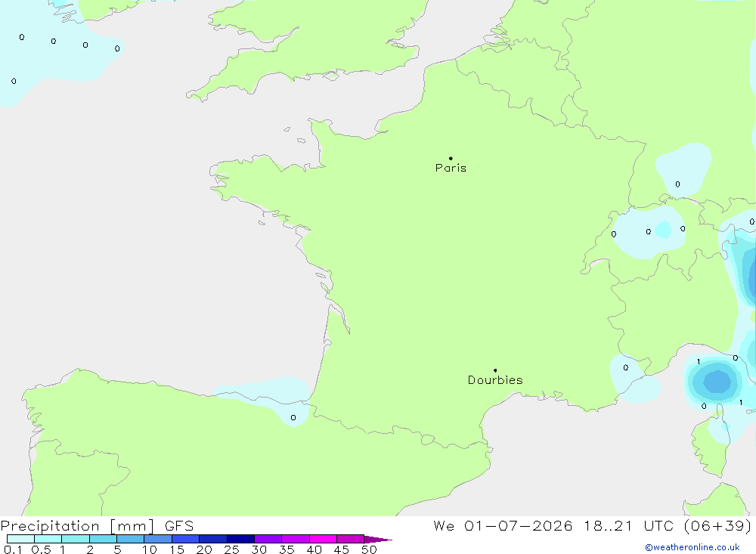Image resolution: width=756 pixels, height=554 pixels.
Task: Click the '(06+39)' forecast run text
Action: [x=717, y=525]
